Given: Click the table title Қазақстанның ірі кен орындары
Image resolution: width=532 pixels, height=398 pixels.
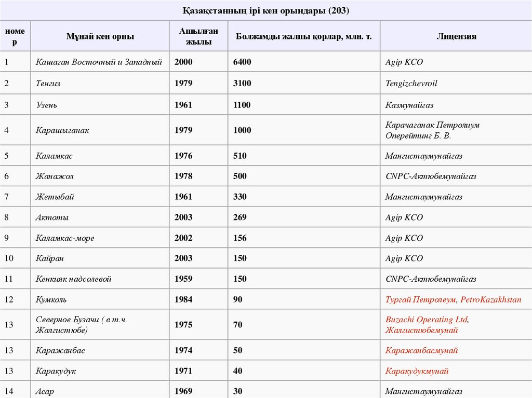Looking at the screenshot, I should click(x=265, y=11).
